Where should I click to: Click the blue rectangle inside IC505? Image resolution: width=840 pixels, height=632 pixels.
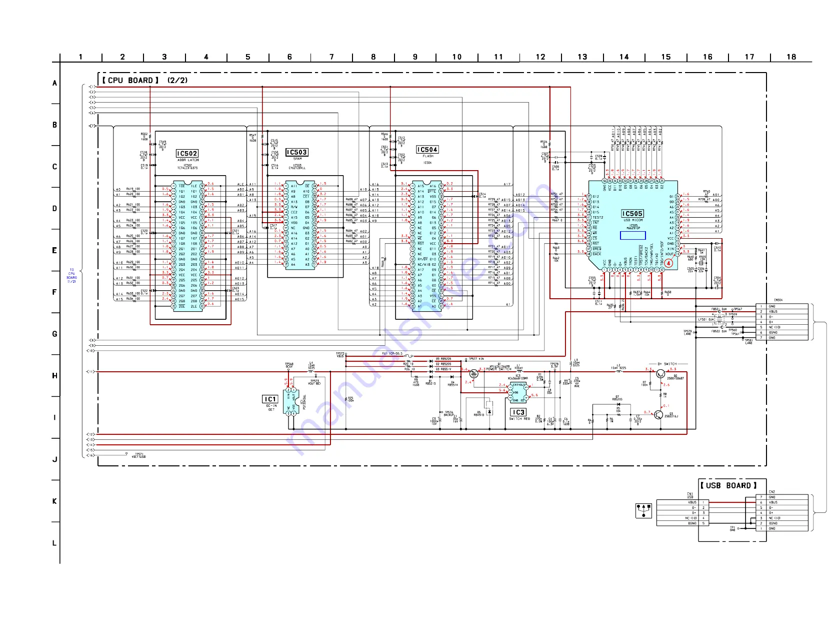tap(632, 235)
